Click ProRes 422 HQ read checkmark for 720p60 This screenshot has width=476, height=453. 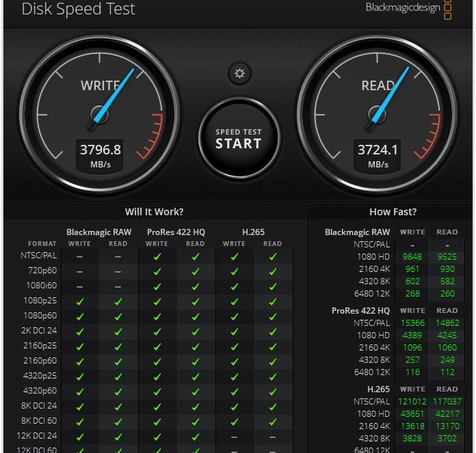[196, 272]
